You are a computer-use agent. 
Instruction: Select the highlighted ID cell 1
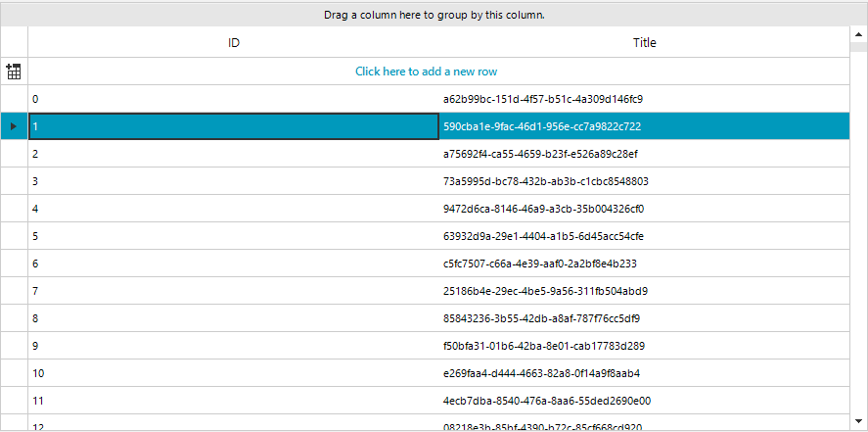pos(234,126)
